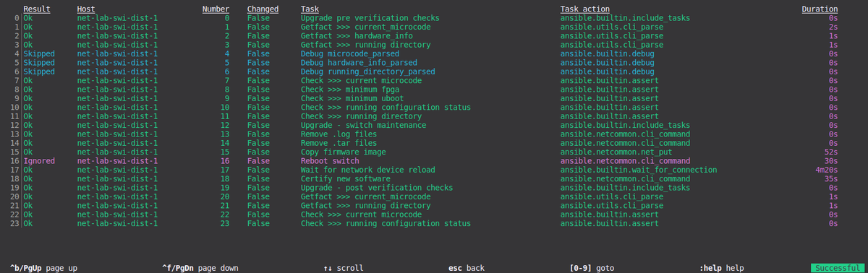Click 'Check >>> running configuration status' on row 23

(x=386, y=223)
